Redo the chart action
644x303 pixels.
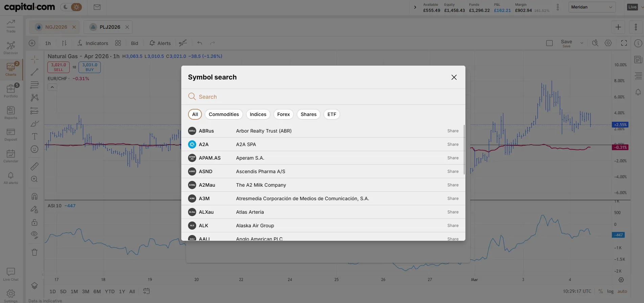coord(212,43)
